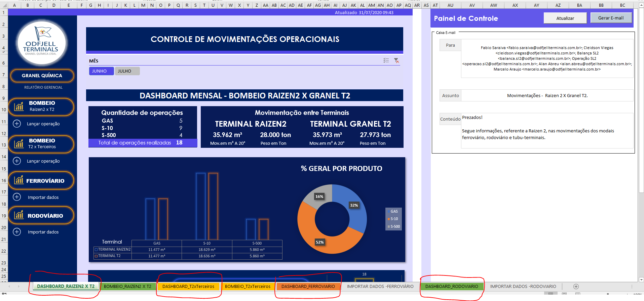Click the GRANEL QUÍMICA button
The width and height of the screenshot is (644, 301).
[x=42, y=76]
